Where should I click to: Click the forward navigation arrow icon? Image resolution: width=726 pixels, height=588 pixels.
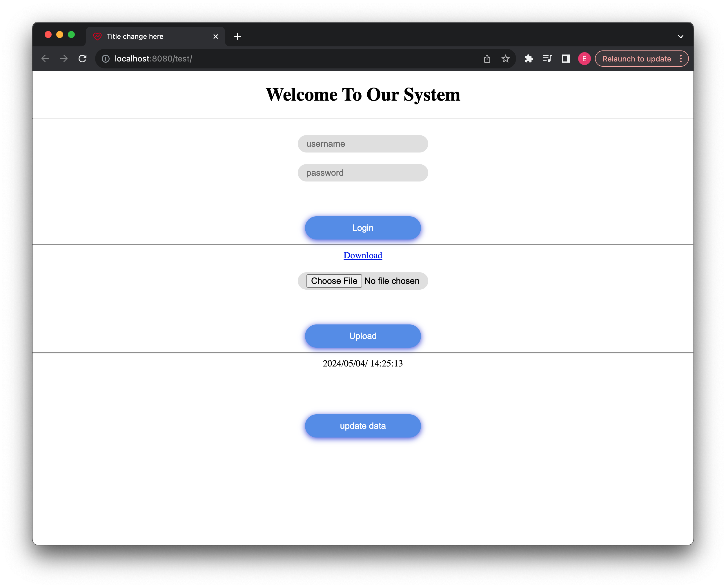pos(63,59)
